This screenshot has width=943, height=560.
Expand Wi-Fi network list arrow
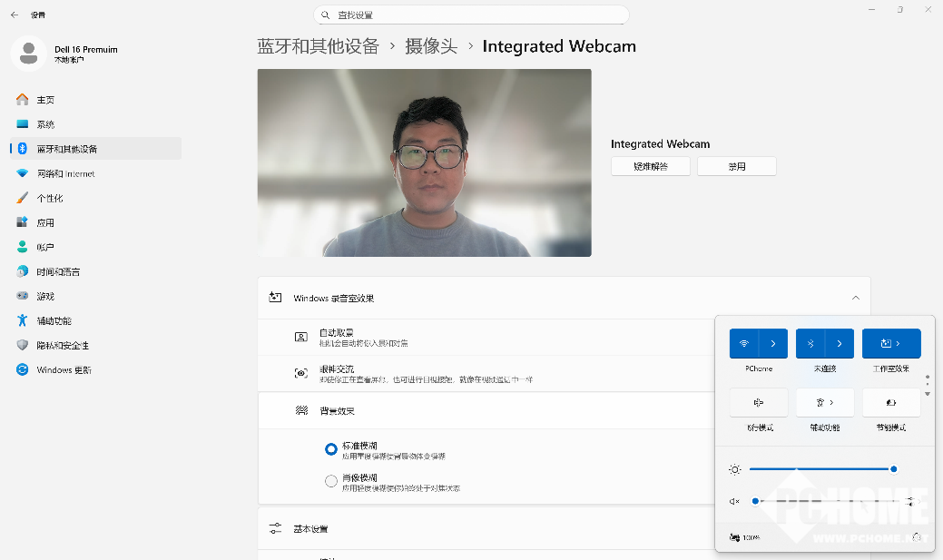pyautogui.click(x=773, y=344)
